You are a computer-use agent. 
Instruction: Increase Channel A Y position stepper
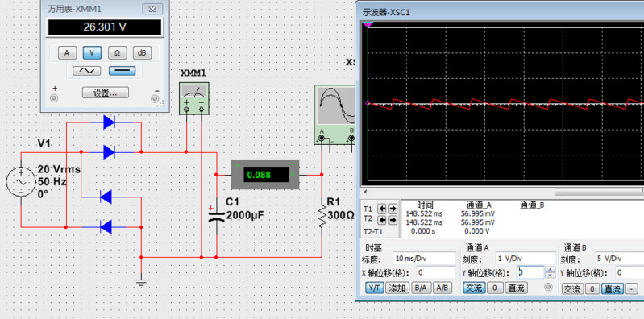pos(550,269)
